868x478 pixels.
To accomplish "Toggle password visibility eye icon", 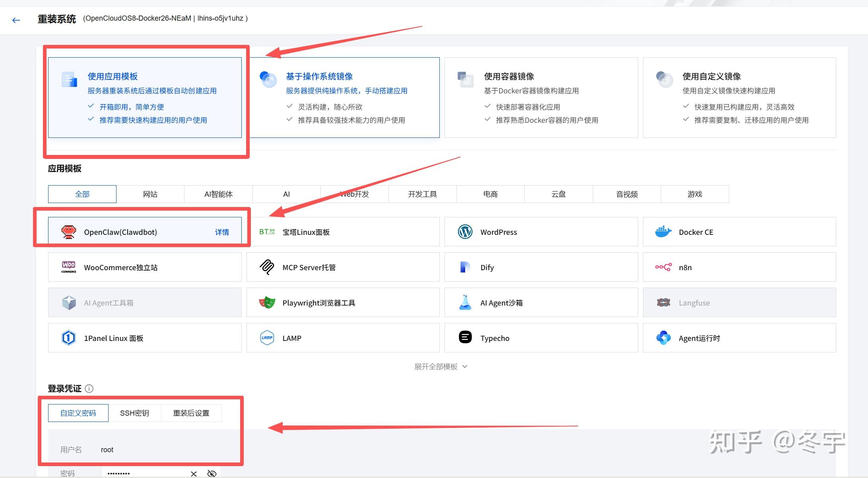I will [212, 473].
